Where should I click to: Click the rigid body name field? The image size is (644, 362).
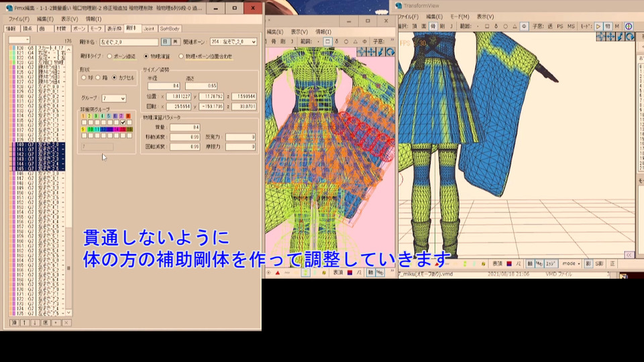point(129,42)
